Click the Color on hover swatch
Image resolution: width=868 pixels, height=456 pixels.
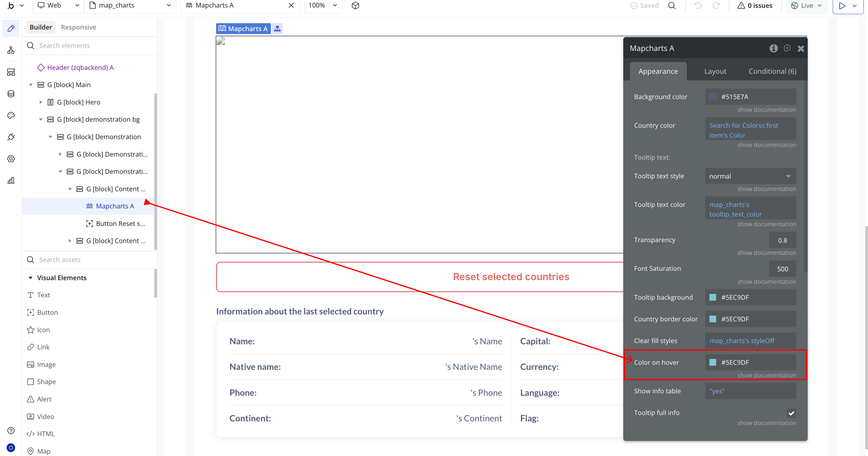click(713, 362)
